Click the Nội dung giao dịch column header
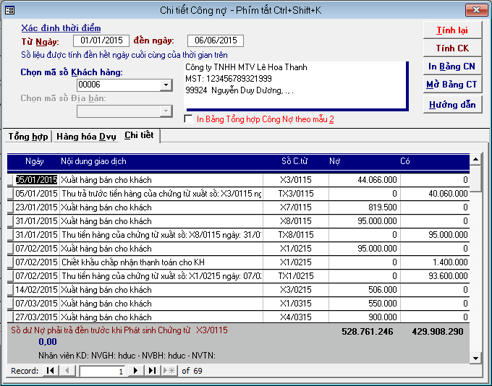Viewport: 492px width, 386px height. (x=93, y=161)
